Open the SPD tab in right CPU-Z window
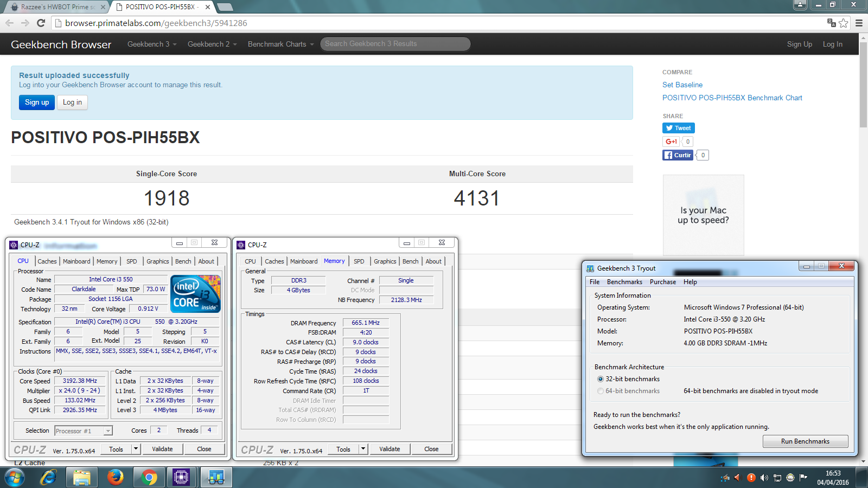The width and height of the screenshot is (868, 488). (x=359, y=261)
